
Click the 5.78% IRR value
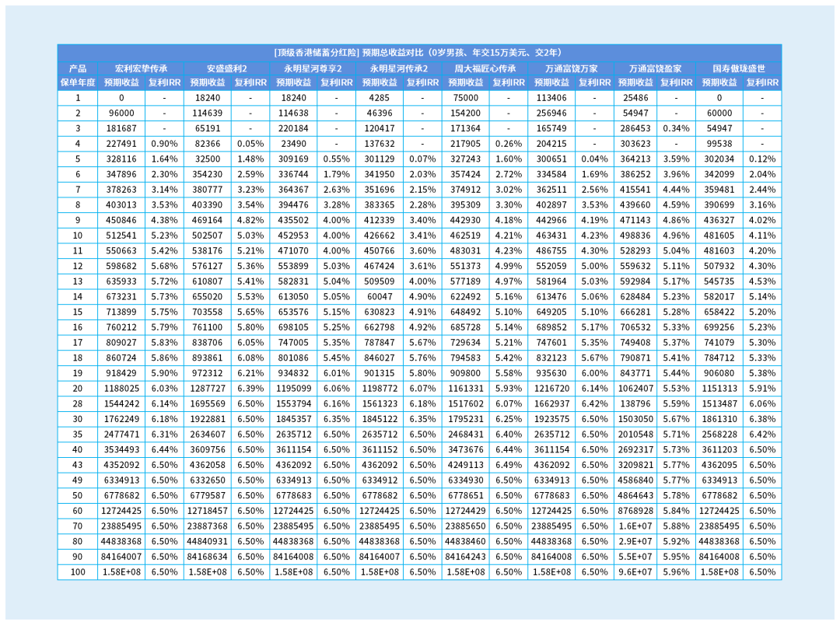[676, 495]
